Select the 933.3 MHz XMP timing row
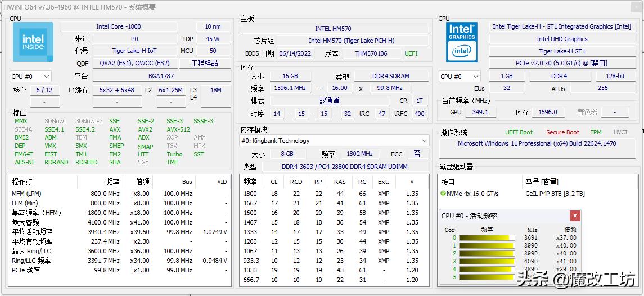This screenshot has width=644, height=296. (334, 261)
